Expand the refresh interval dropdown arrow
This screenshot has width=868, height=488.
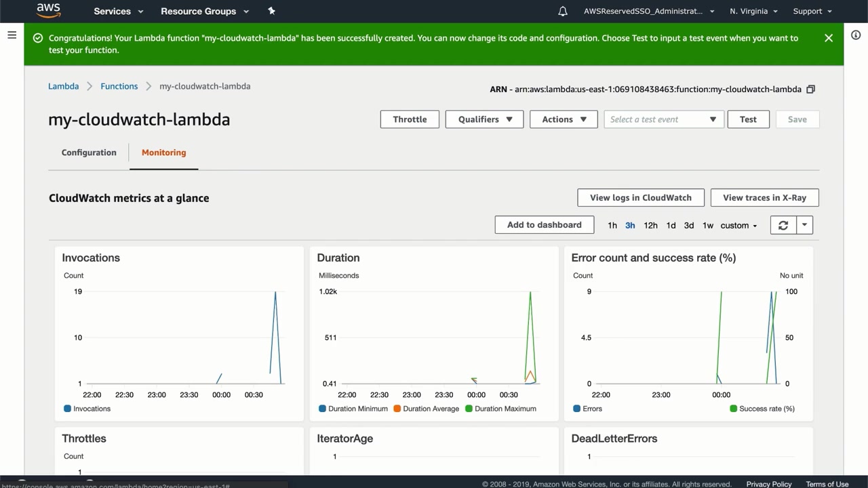(804, 225)
